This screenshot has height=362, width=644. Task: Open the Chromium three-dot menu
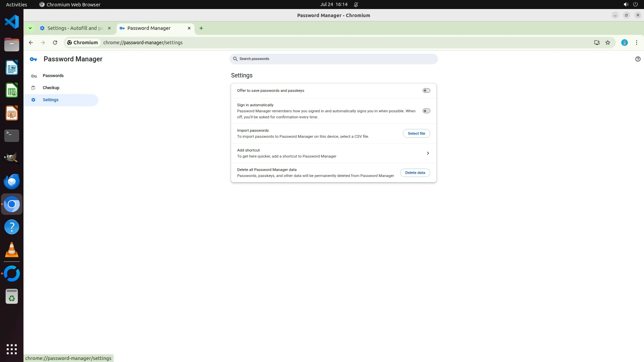[x=636, y=43]
